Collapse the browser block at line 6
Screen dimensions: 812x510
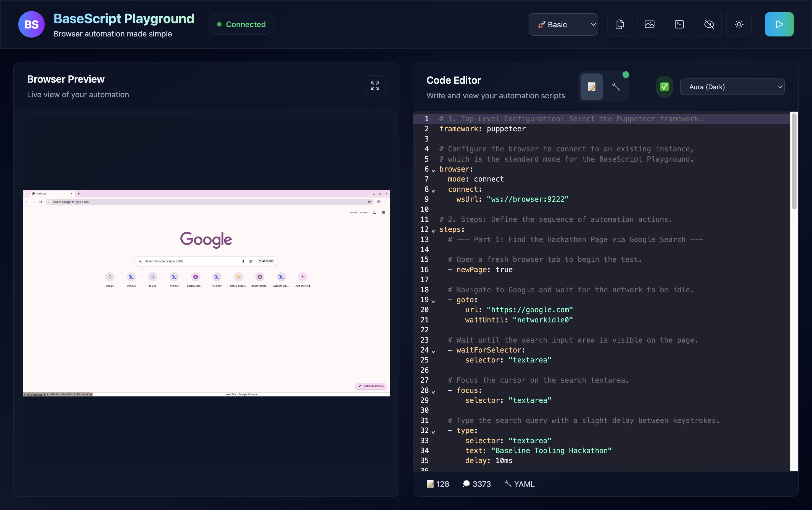tap(433, 171)
